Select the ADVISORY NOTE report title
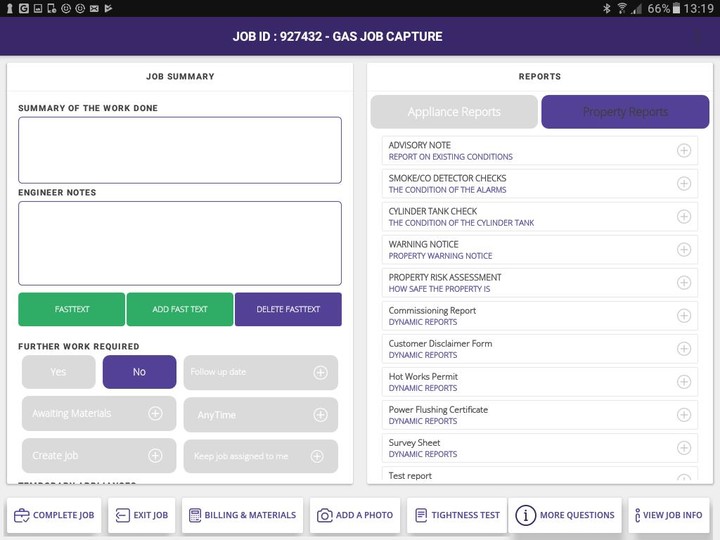 click(419, 145)
